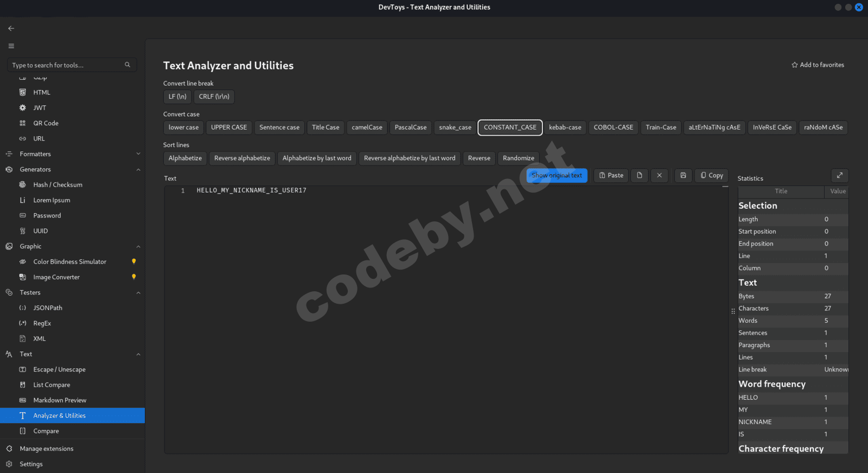Open the Lorem Ipsum generator
The image size is (868, 473).
73,200
